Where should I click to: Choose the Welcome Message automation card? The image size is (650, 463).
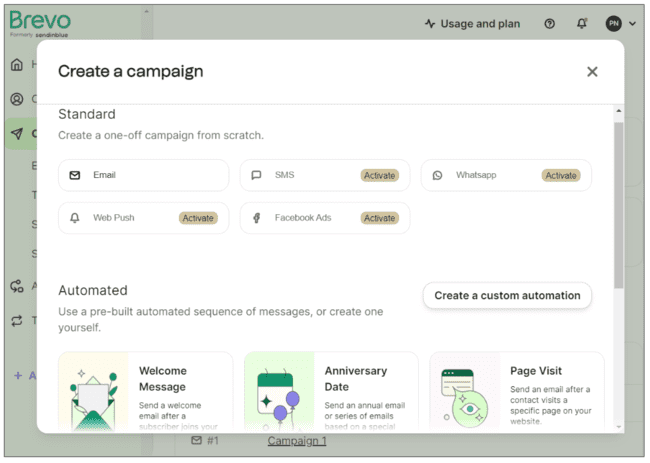tap(145, 392)
